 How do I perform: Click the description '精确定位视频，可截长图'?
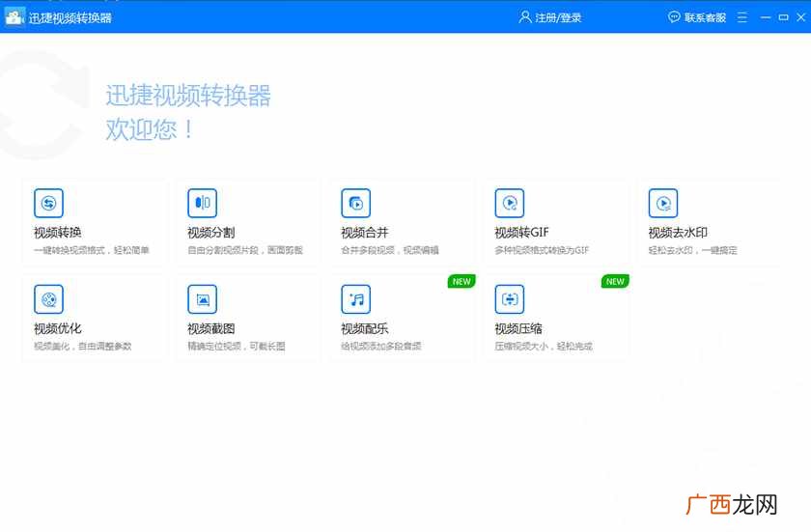click(x=237, y=347)
